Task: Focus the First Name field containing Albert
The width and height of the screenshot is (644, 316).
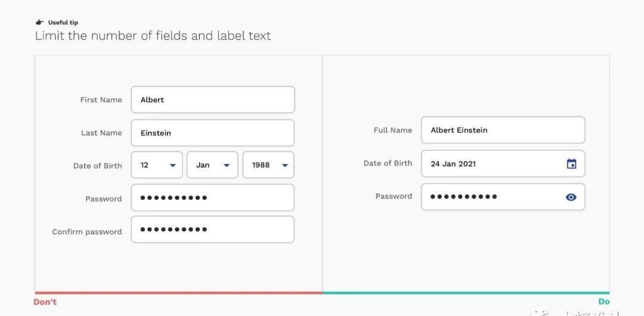Action: (x=213, y=100)
